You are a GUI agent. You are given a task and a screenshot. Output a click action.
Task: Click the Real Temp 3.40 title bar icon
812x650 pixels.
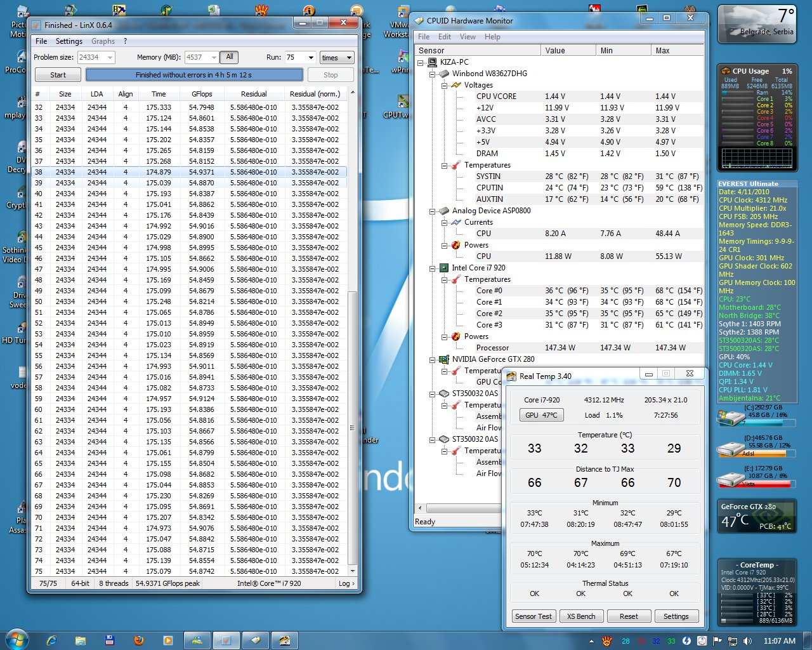pyautogui.click(x=511, y=376)
